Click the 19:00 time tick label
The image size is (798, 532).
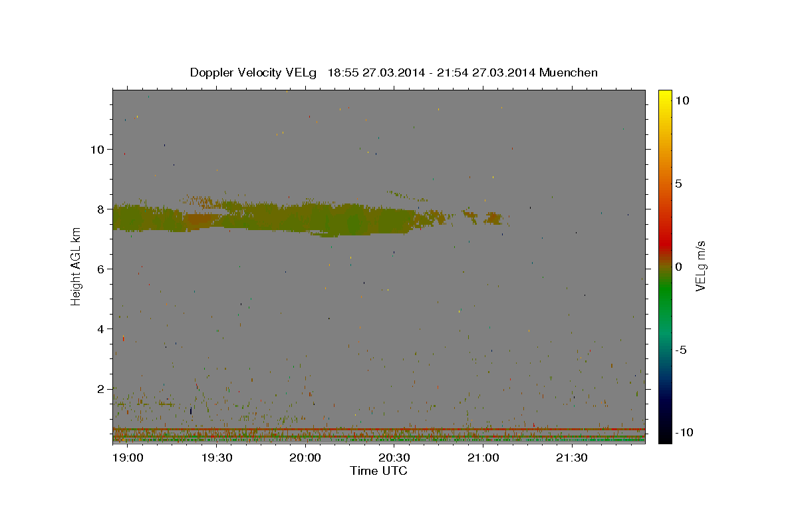coord(128,458)
